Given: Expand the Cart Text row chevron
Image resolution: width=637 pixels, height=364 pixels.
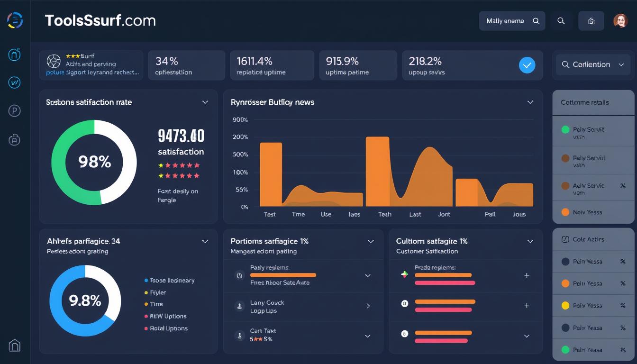Looking at the screenshot, I should pyautogui.click(x=367, y=336).
